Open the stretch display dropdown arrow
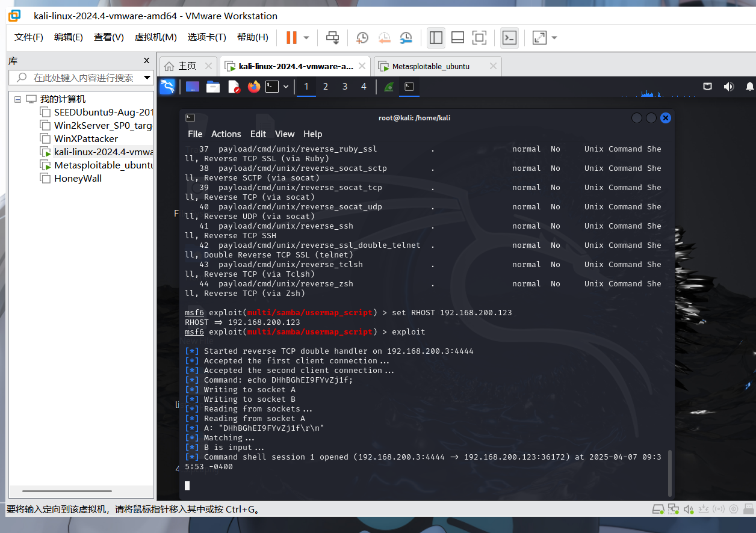This screenshot has height=533, width=756. pyautogui.click(x=554, y=38)
